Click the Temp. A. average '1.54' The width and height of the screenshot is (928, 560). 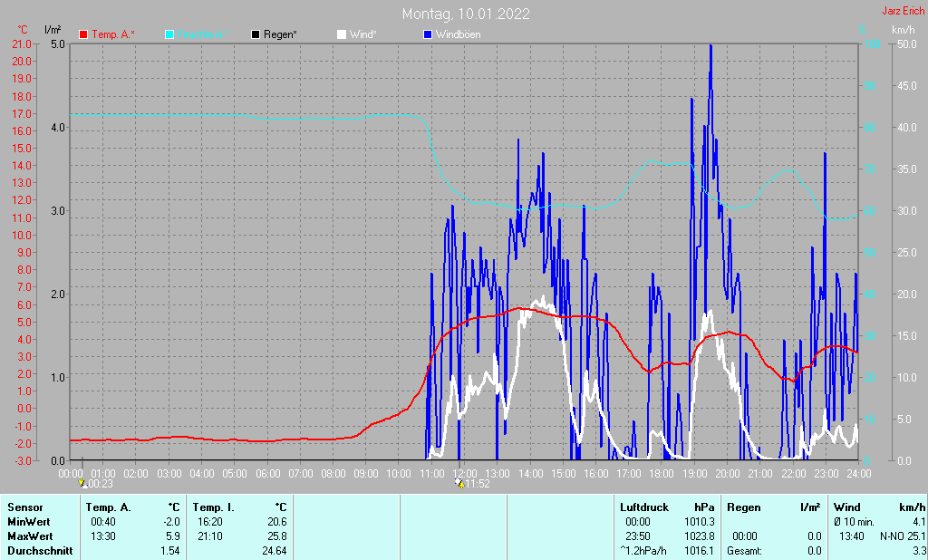point(169,550)
